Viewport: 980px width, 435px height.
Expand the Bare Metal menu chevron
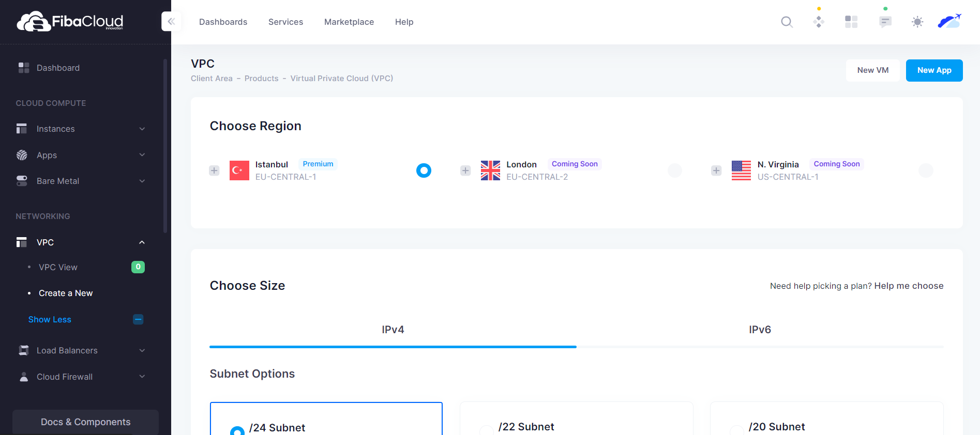tap(142, 181)
